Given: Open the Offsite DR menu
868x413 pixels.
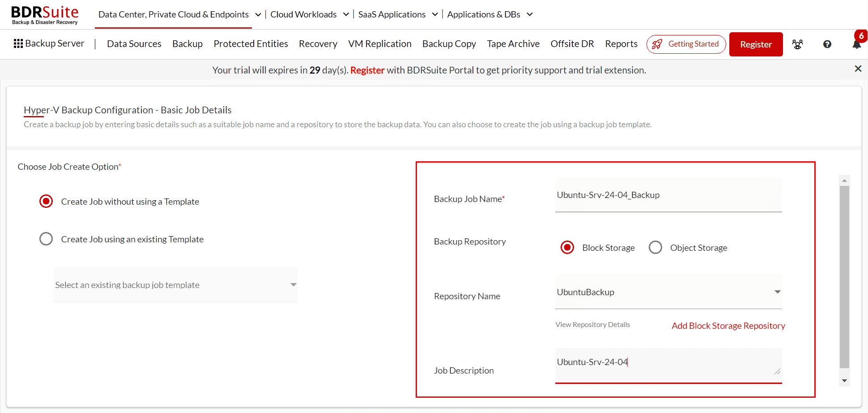Looking at the screenshot, I should [x=572, y=43].
